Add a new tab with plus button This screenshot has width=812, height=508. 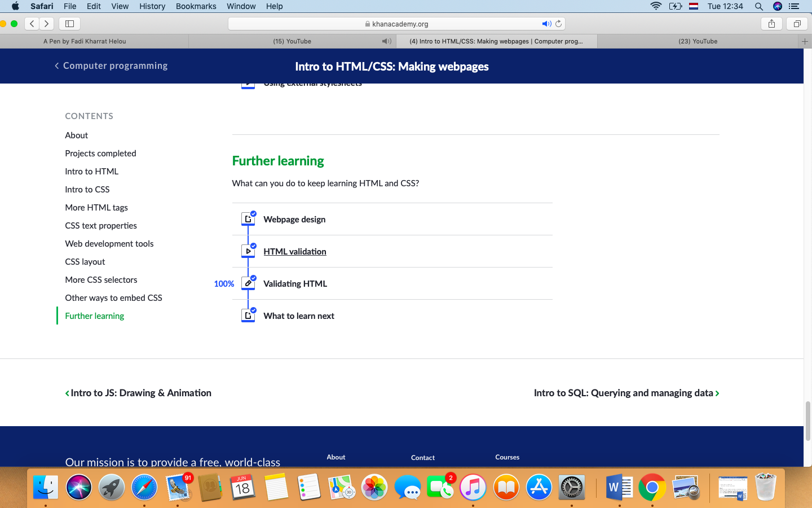click(805, 41)
